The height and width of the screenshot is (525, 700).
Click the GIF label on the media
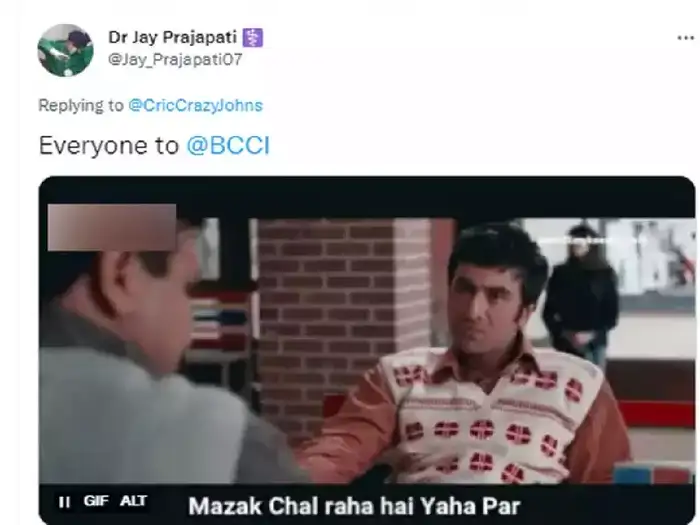[x=96, y=501]
